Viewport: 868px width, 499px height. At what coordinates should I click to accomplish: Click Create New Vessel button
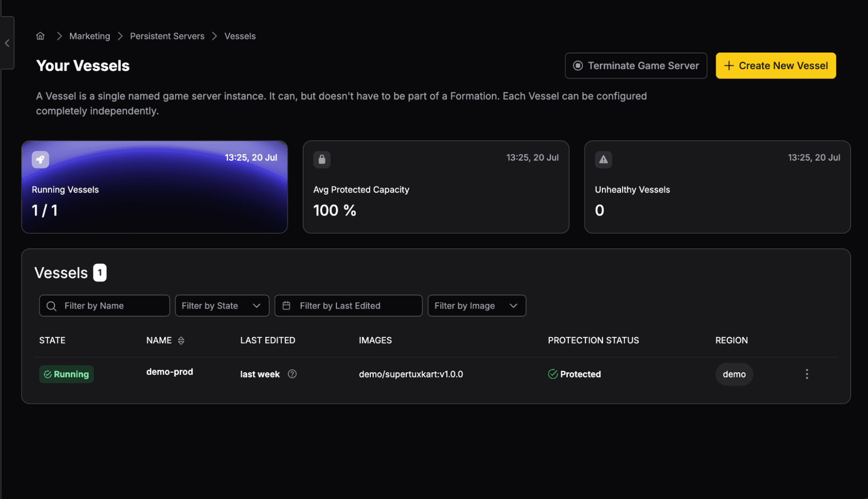click(x=776, y=66)
